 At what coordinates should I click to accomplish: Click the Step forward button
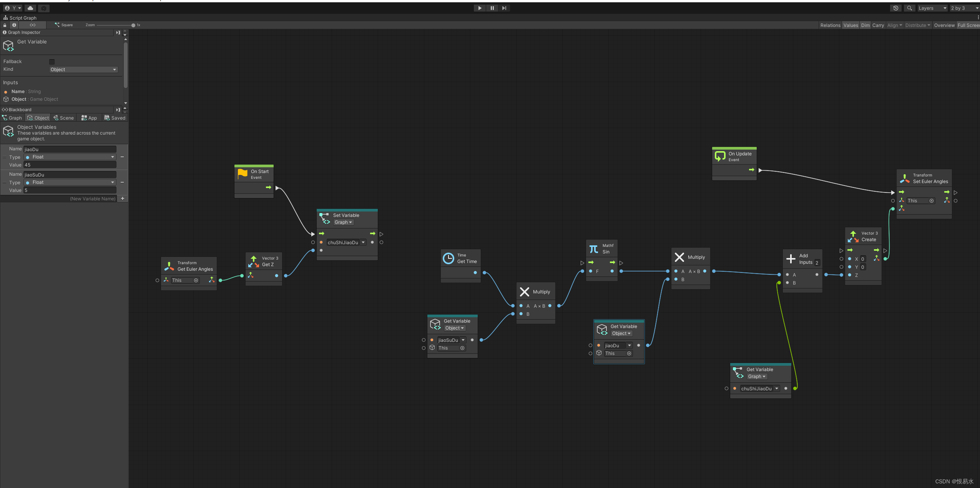504,8
